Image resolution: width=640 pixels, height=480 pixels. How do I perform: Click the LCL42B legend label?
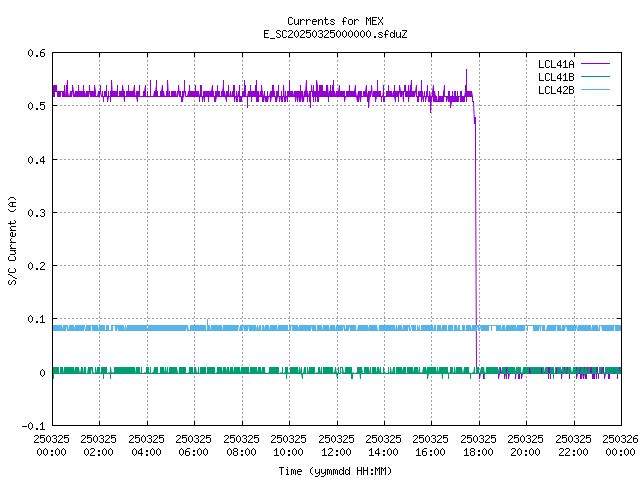tap(556, 90)
